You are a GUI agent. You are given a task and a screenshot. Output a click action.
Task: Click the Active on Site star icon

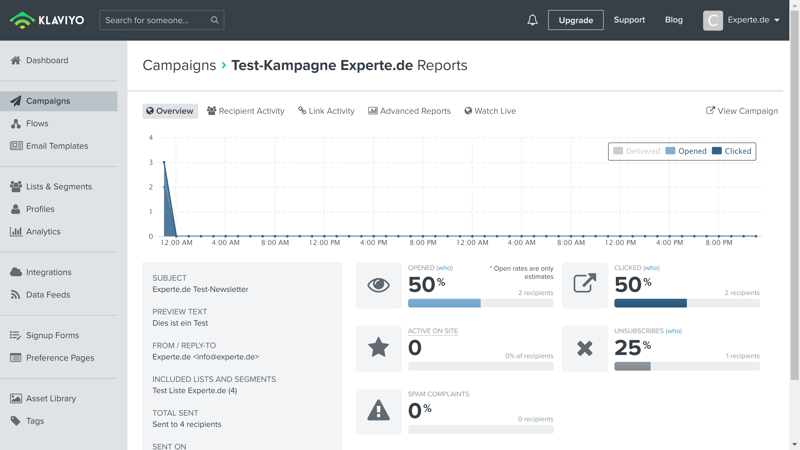click(378, 348)
